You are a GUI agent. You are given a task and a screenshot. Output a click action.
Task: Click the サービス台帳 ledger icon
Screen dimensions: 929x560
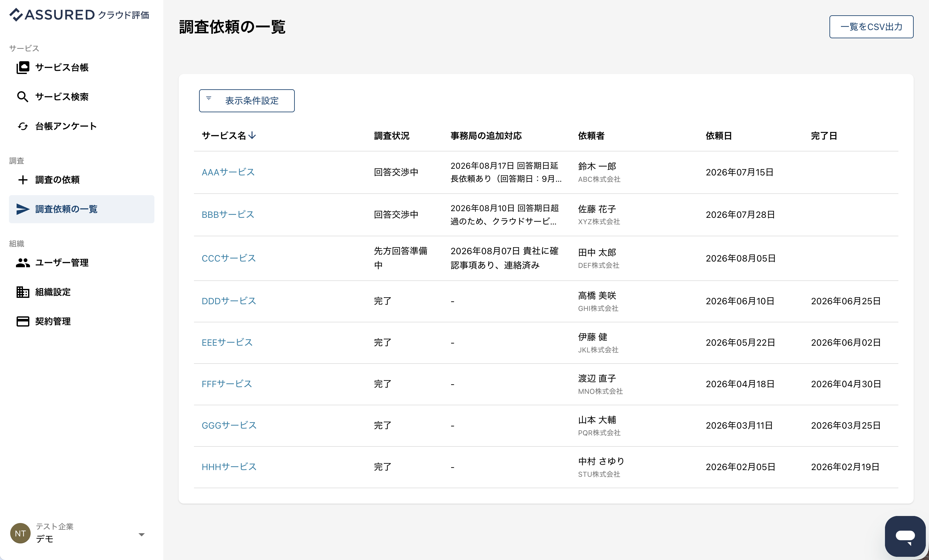(x=23, y=68)
